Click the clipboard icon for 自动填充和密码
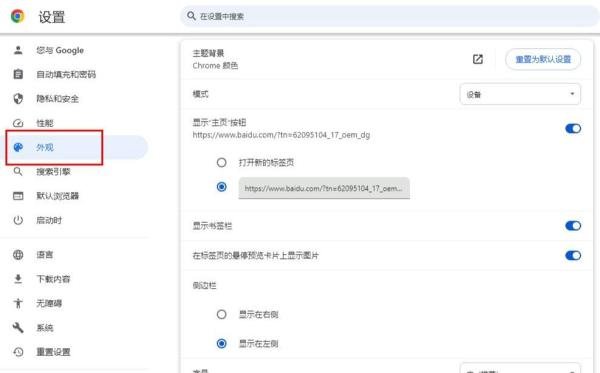 (x=18, y=74)
